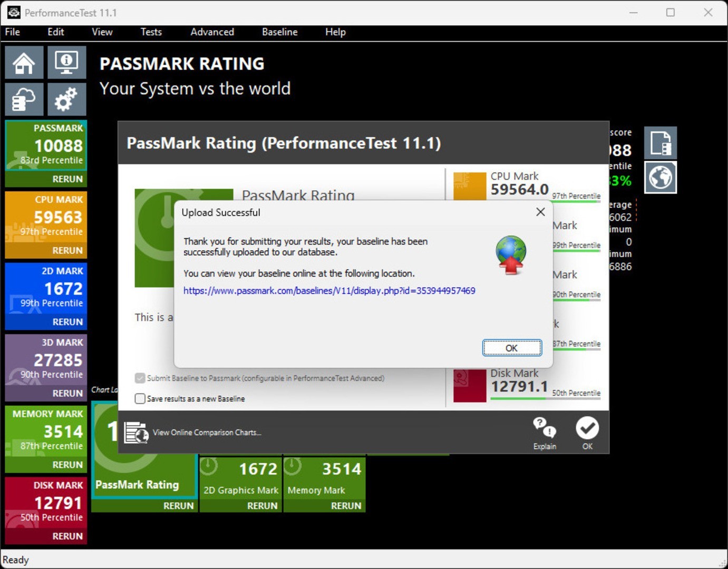Click the Explain label text
The width and height of the screenshot is (728, 569).
coord(545,446)
